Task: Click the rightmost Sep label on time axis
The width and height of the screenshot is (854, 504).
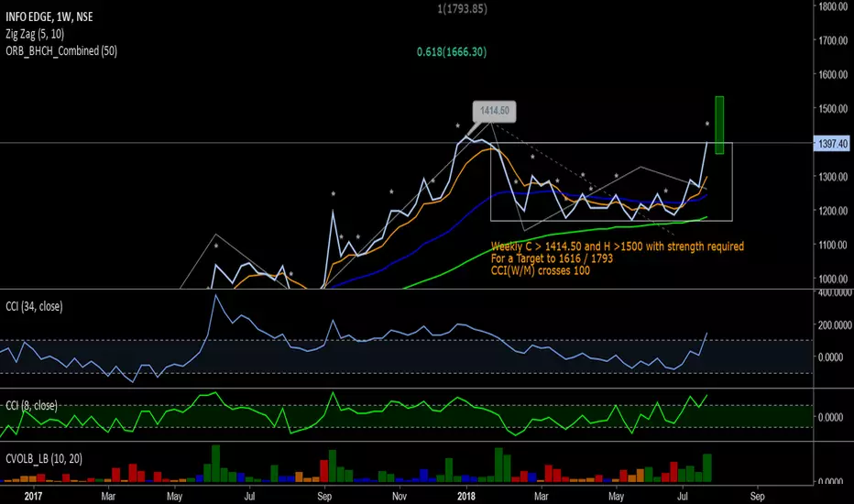Action: click(x=757, y=497)
